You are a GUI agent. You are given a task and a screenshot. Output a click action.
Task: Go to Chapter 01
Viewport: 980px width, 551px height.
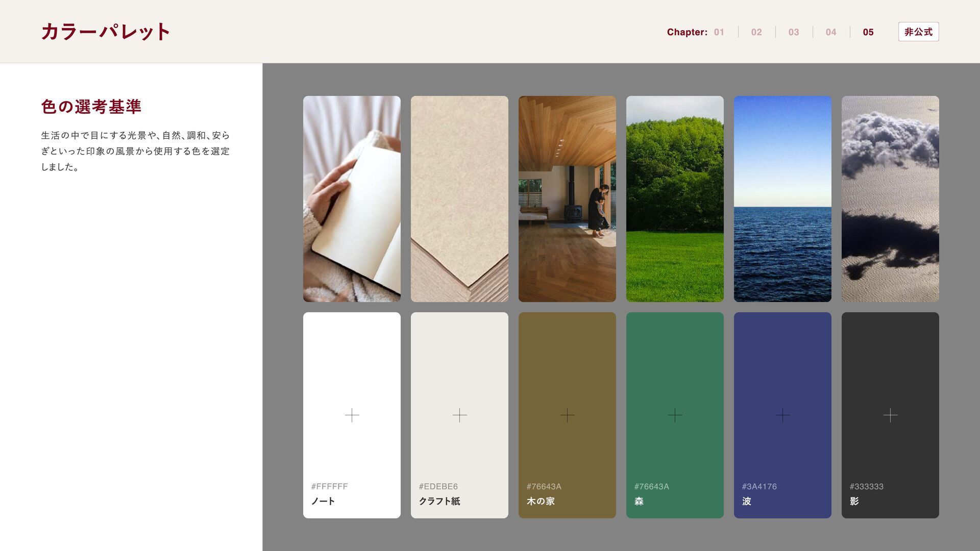(x=719, y=32)
